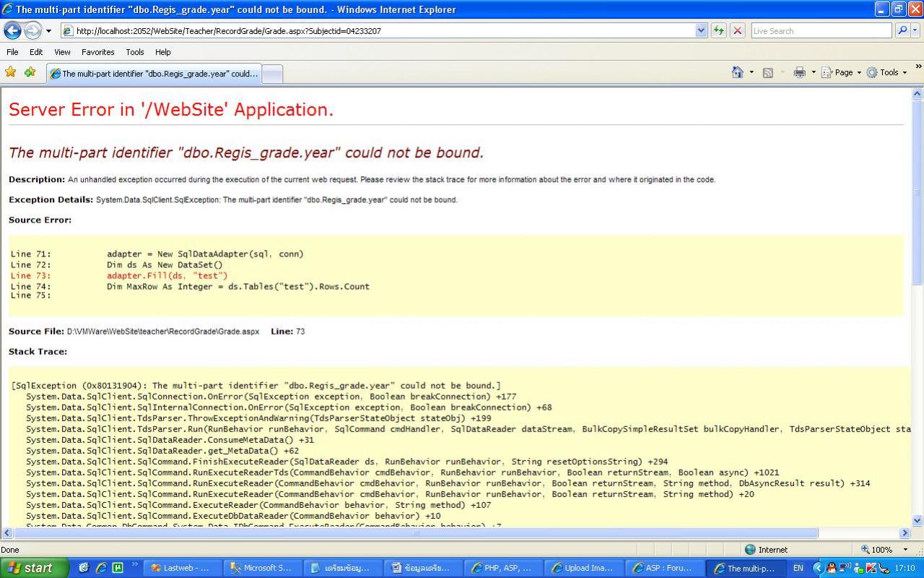Open a new blank tab button
The width and height of the screenshot is (924, 578).
pos(271,74)
